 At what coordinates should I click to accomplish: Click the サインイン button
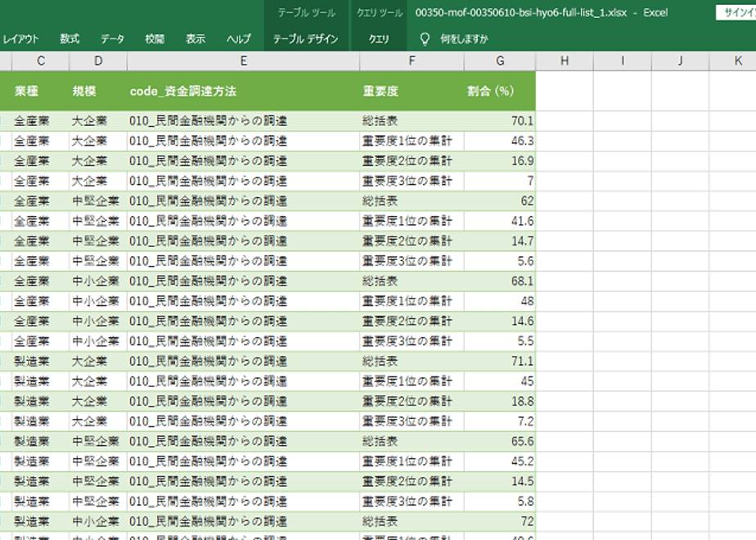[x=736, y=12]
